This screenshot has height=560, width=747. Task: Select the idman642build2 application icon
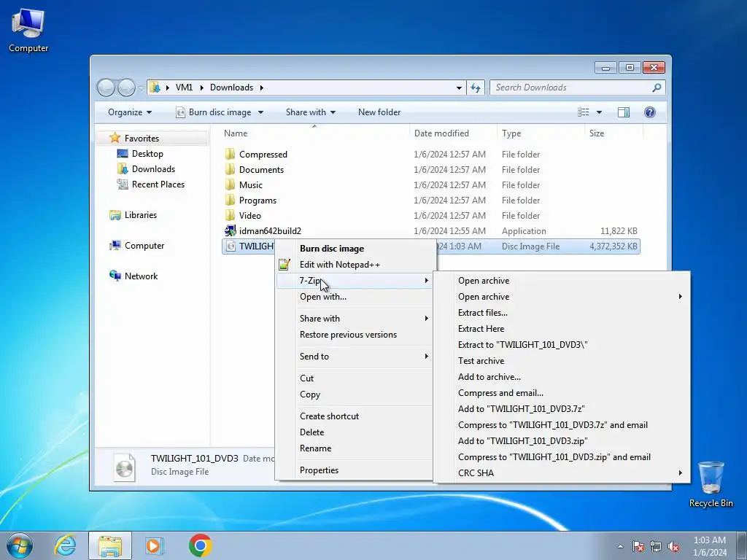pos(230,231)
